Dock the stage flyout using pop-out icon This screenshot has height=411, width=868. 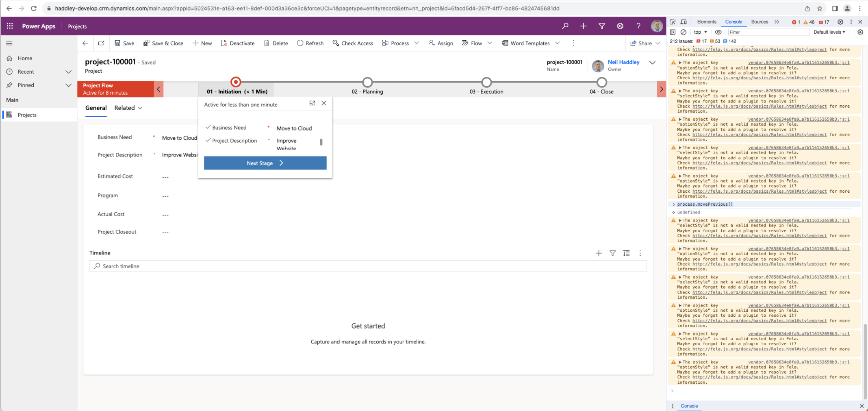(312, 103)
